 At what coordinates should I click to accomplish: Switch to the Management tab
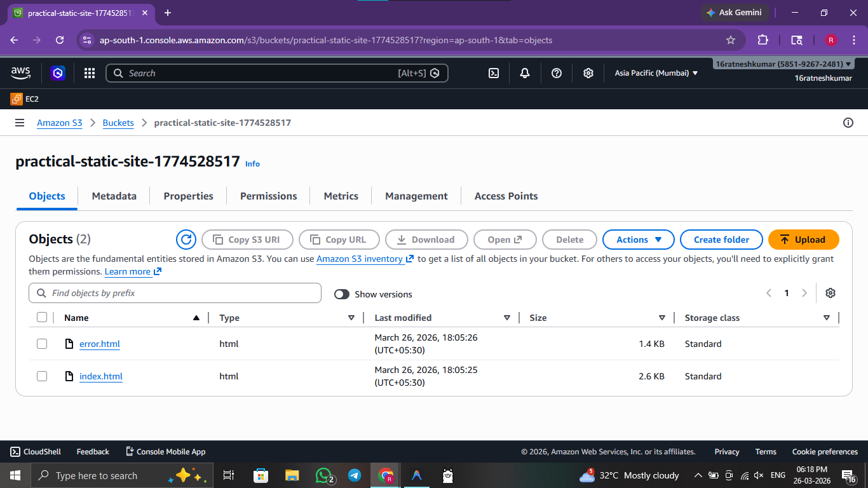pos(416,196)
